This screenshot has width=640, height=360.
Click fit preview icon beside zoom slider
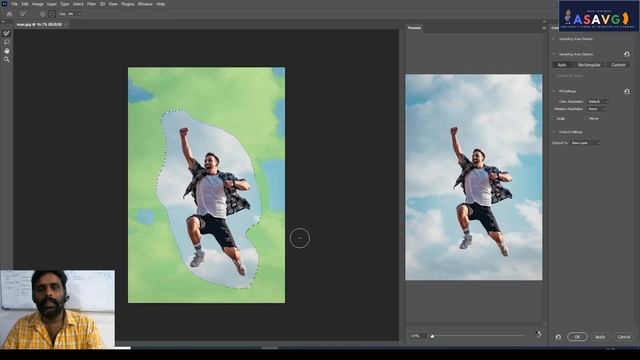[x=539, y=334]
